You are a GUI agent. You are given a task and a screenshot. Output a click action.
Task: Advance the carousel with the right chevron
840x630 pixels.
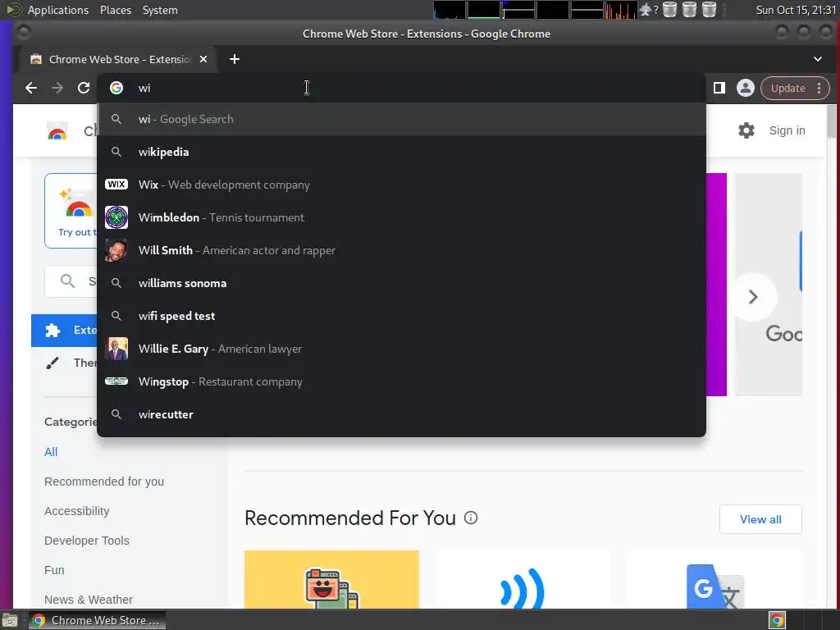[753, 297]
